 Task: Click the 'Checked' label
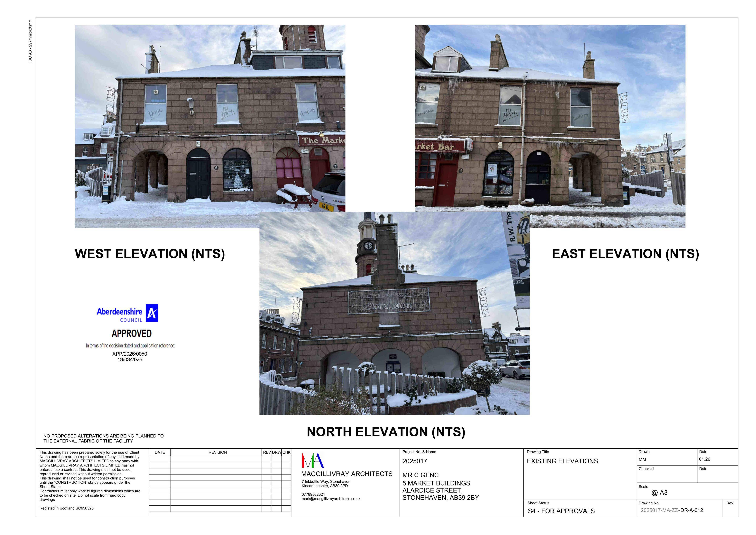point(646,469)
